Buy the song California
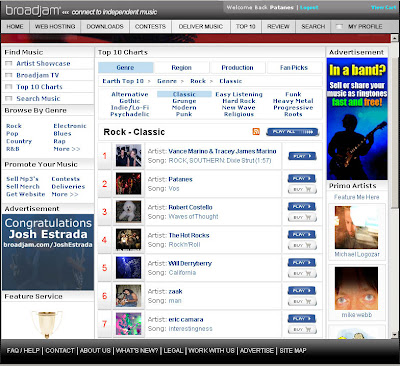The height and width of the screenshot is (366, 400). click(302, 273)
